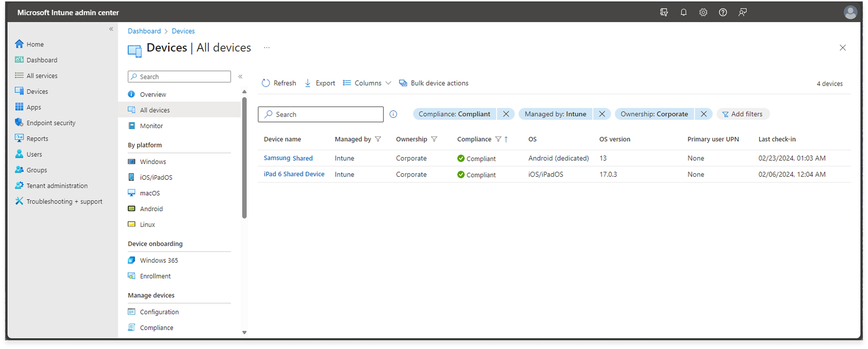The width and height of the screenshot is (868, 349).
Task: Remove the Compliance: Compliant filter
Action: [505, 114]
